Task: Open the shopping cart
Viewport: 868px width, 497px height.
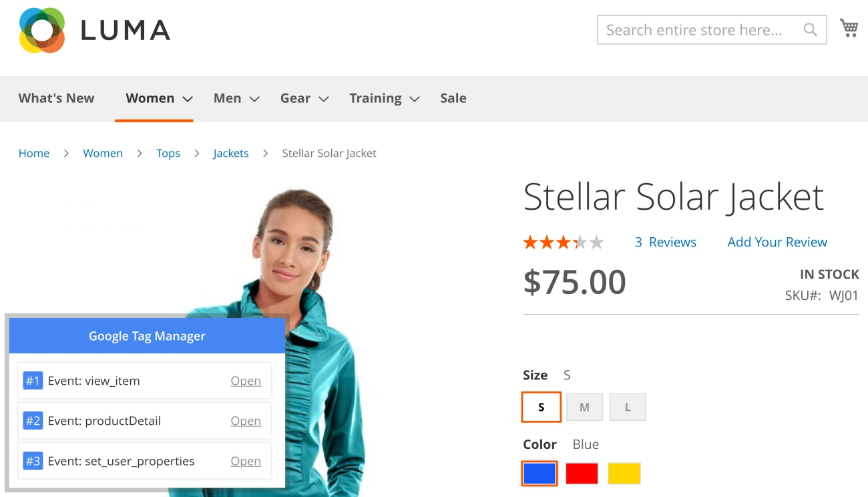Action: coord(849,28)
